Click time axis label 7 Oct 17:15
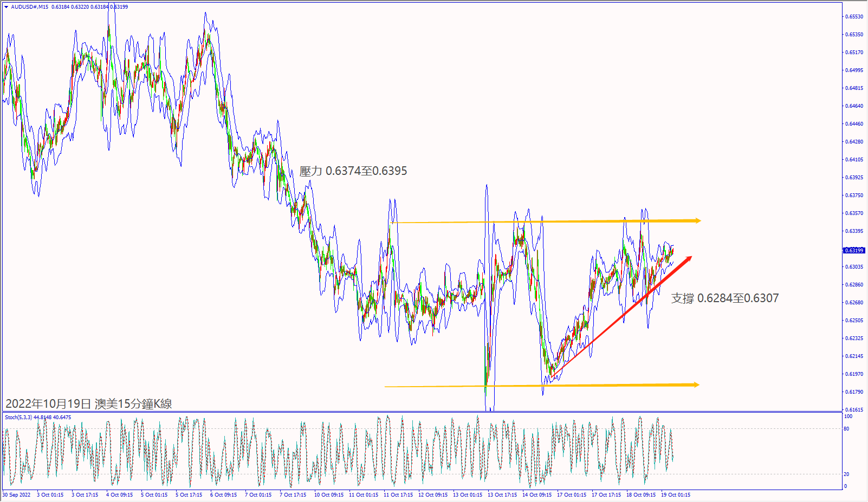Viewport: 868px width, 502px height. 293,495
